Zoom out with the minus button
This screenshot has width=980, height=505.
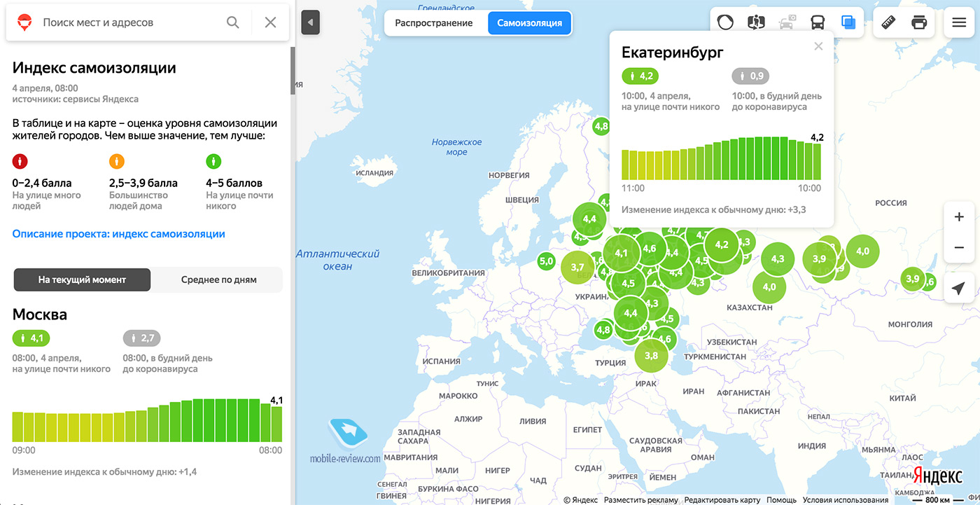[959, 247]
